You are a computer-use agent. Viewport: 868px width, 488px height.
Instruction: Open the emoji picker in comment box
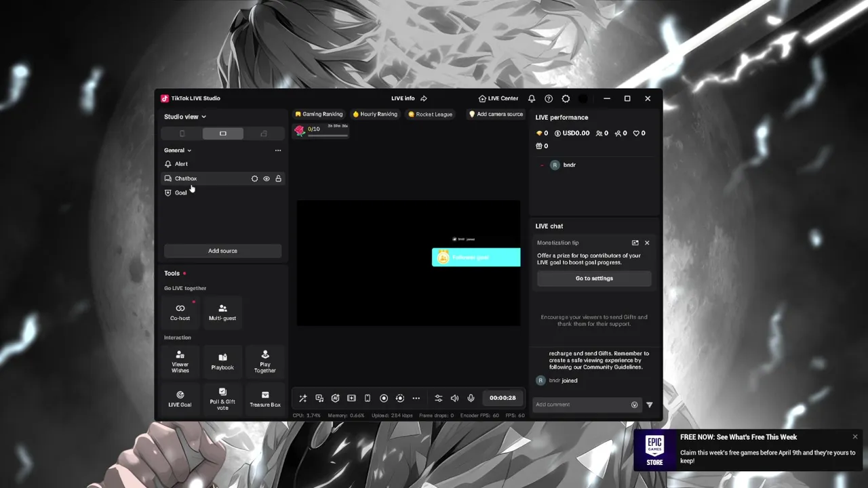tap(634, 405)
